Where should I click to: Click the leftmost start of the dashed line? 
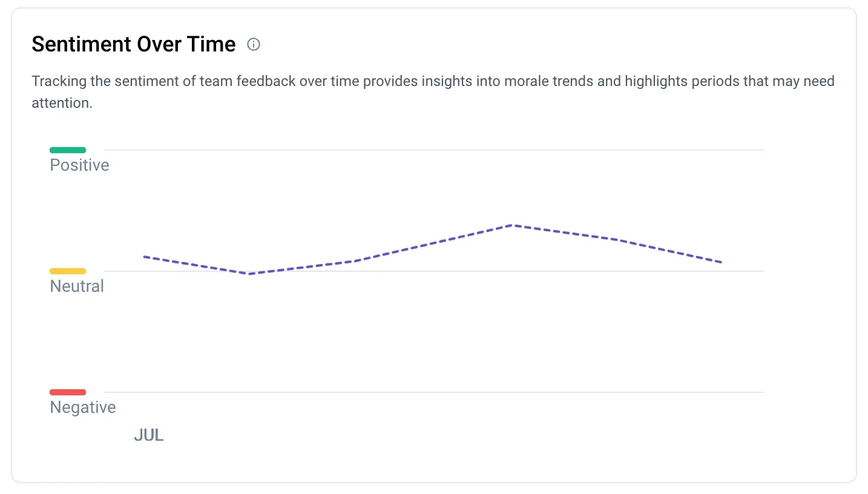click(144, 257)
